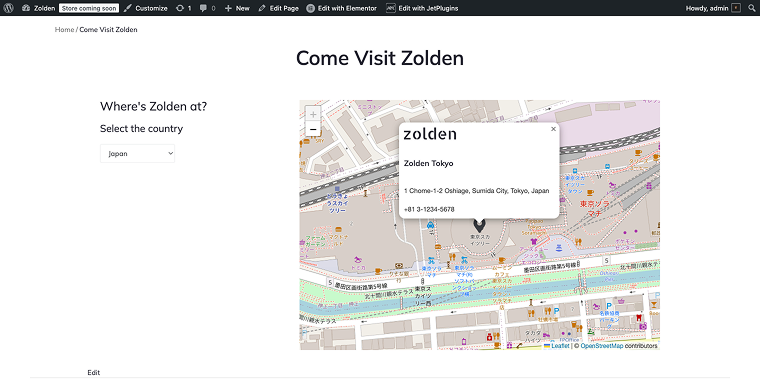
Task: Open the comments bubble in admin bar
Action: tap(207, 8)
